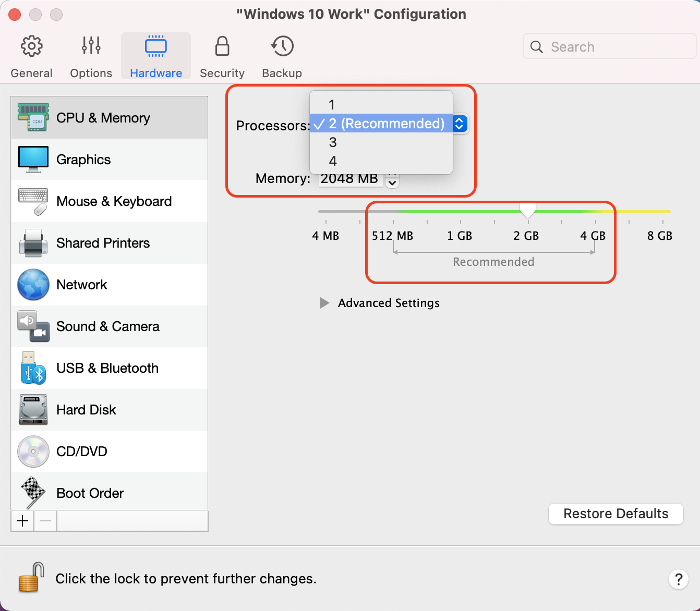Select 1 processor in the dropdown
Screen dimensions: 700x611
click(x=332, y=105)
